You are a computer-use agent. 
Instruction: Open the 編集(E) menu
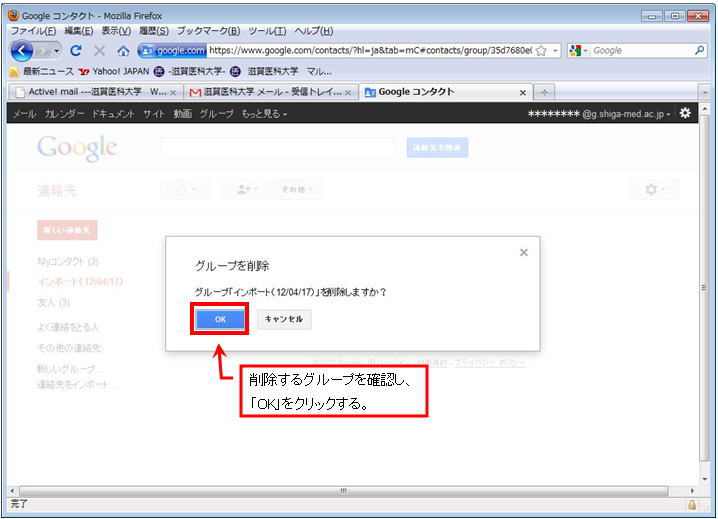pyautogui.click(x=79, y=31)
